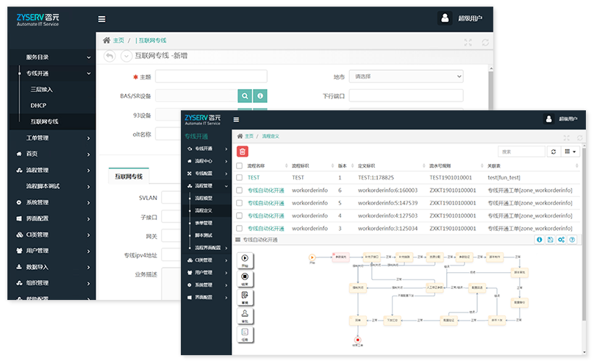The width and height of the screenshot is (594, 364).
Task: Check the workorderinfo version 6 row checkbox
Action: pyautogui.click(x=238, y=190)
